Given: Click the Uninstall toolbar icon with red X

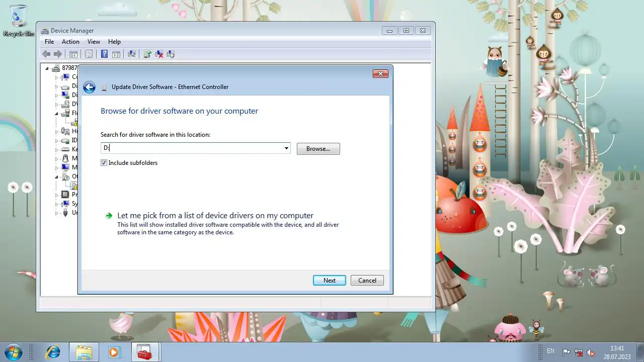Looking at the screenshot, I should click(159, 54).
